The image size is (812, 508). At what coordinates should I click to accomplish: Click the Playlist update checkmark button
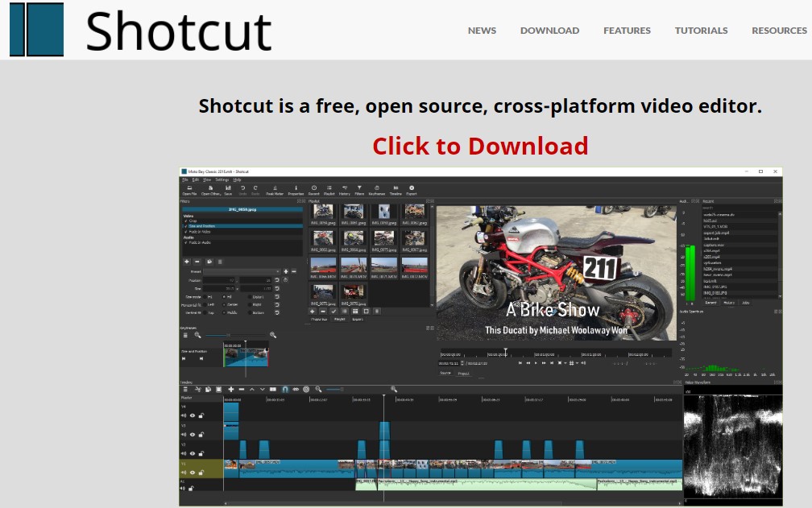click(x=333, y=312)
